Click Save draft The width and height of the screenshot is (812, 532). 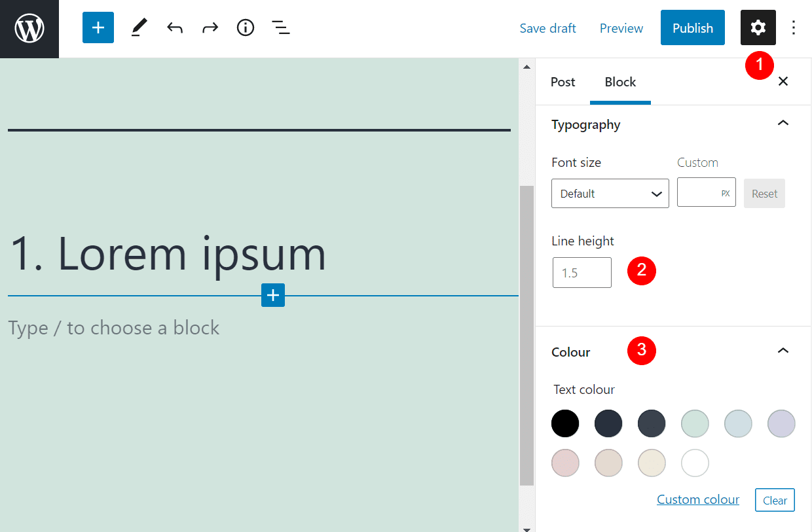click(x=547, y=28)
